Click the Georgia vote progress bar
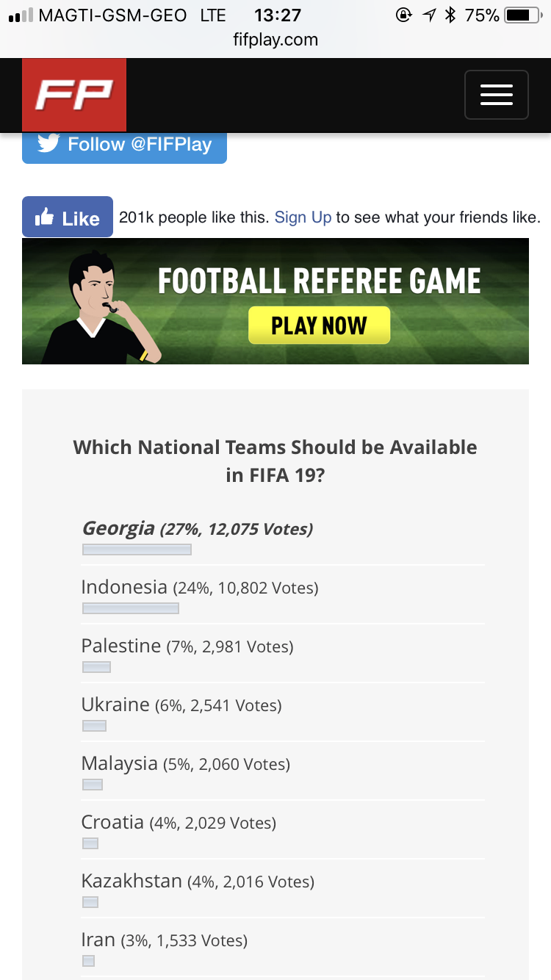 [x=137, y=550]
